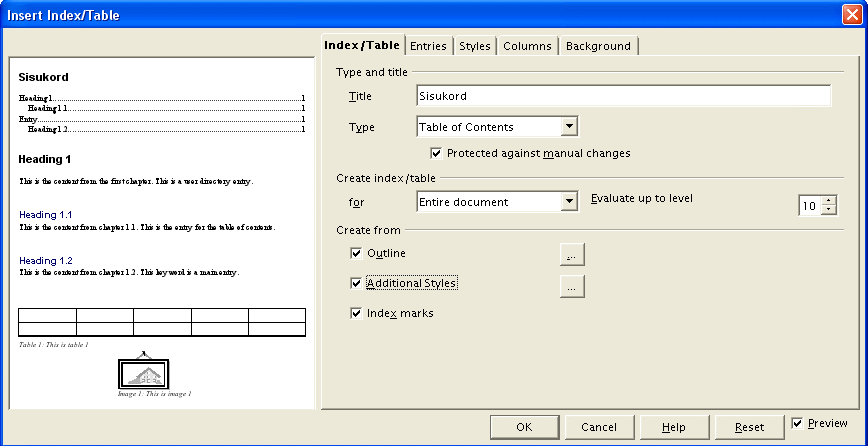This screenshot has height=446, width=868.
Task: Toggle Protected against manual changes checkbox
Action: point(436,153)
